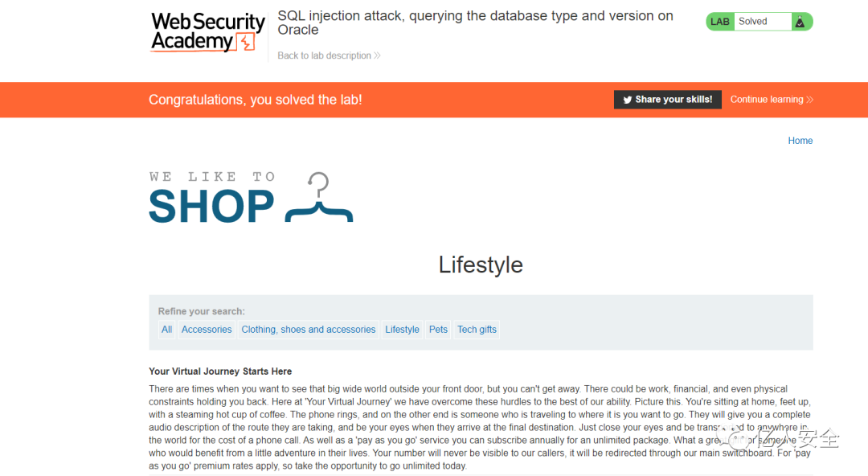Select the All category filter
This screenshot has height=476, width=868.
pyautogui.click(x=166, y=330)
